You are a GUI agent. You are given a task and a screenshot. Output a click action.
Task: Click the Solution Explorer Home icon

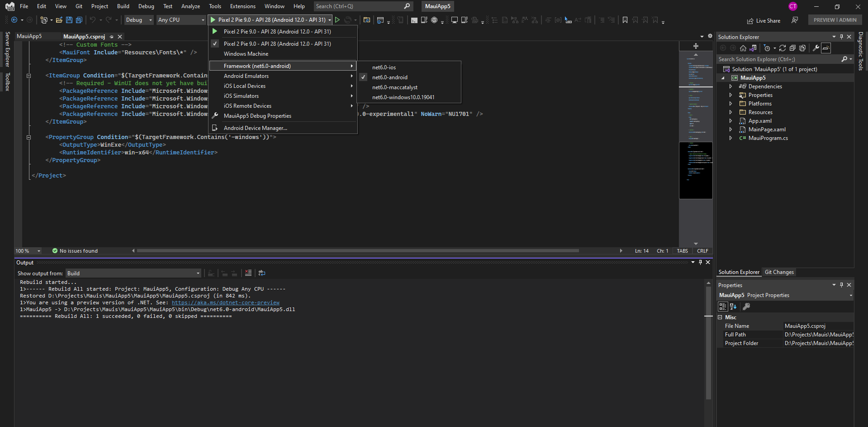pos(743,48)
